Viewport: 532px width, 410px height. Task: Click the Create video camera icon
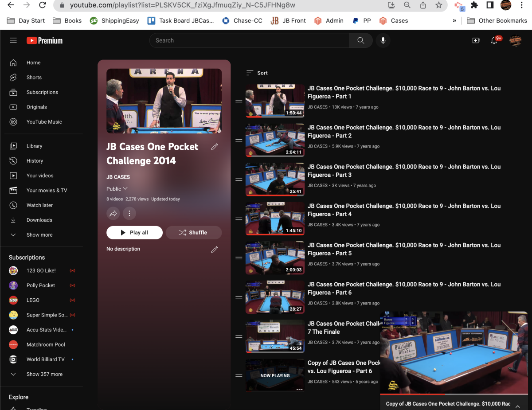(476, 41)
